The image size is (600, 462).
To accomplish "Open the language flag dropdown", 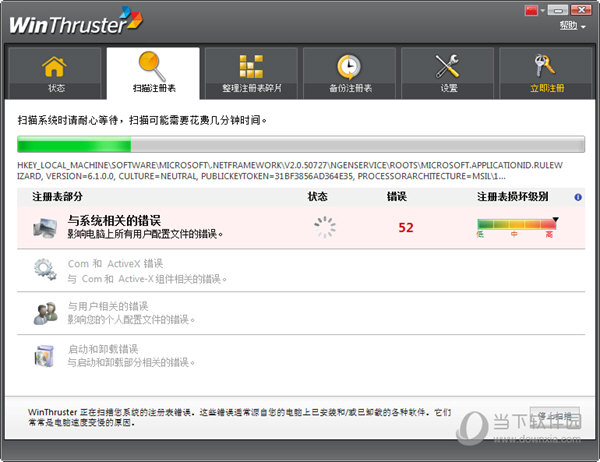I will click(x=536, y=10).
